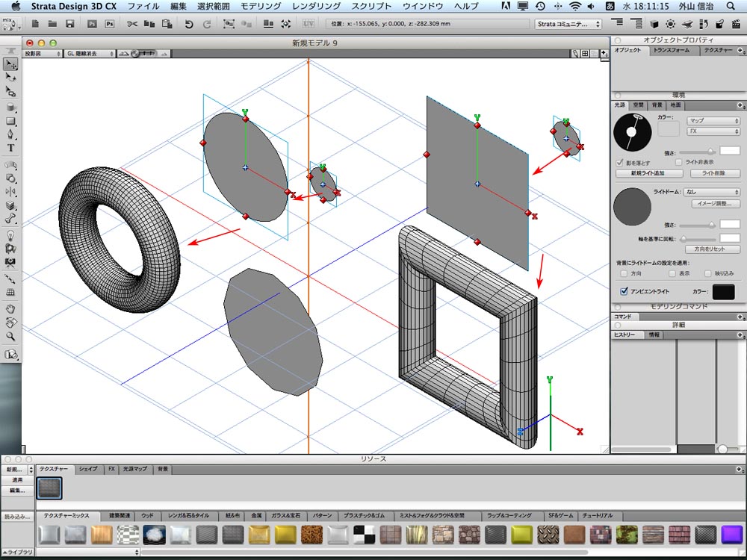Click the split view icon in modeling window

coord(585,54)
